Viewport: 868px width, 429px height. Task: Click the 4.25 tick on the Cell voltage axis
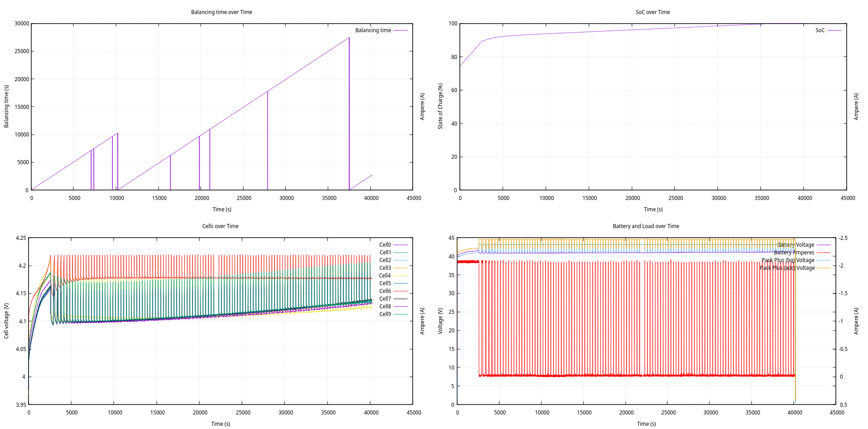point(21,238)
